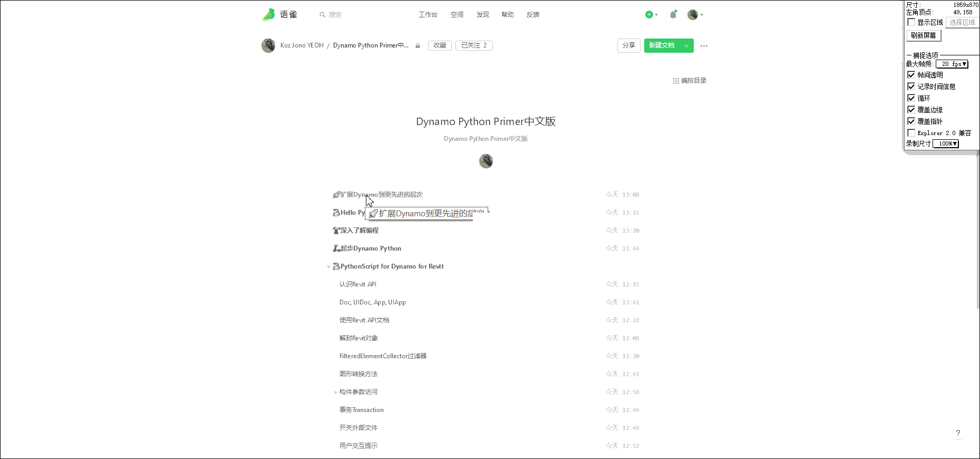Screen dimensions: 980x459
Task: Click the 刷新屏幕 button
Action: pos(924,35)
